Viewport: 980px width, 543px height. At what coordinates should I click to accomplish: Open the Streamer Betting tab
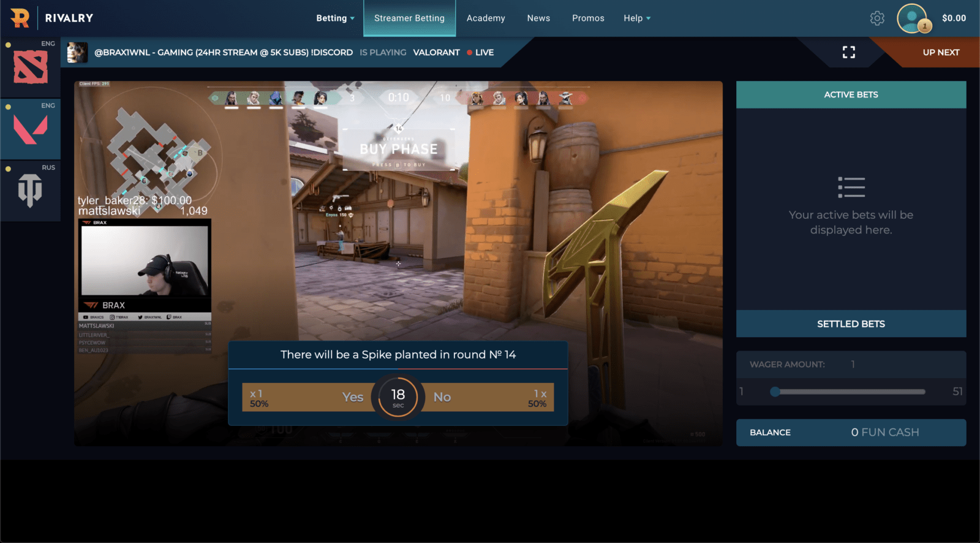[x=409, y=18]
